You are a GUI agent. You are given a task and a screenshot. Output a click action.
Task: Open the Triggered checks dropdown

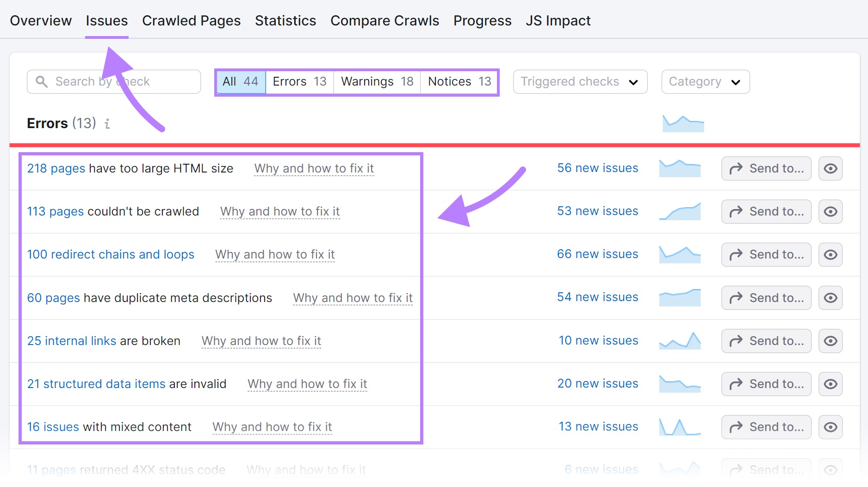click(x=580, y=81)
